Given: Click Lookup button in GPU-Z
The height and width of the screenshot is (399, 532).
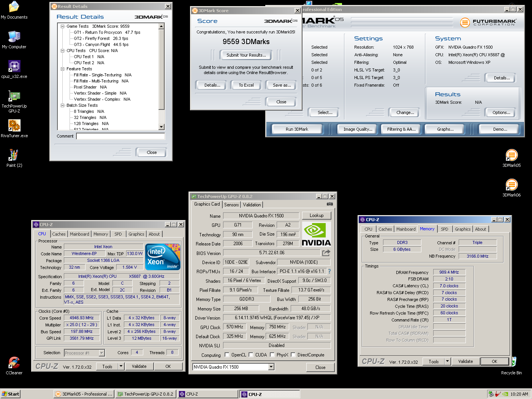Looking at the screenshot, I should tap(317, 215).
